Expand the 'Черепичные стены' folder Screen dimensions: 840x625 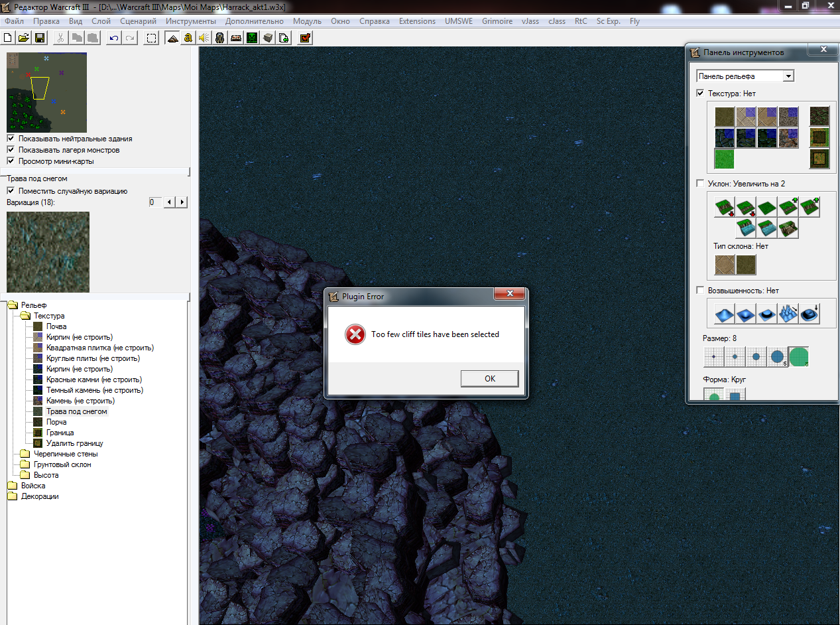coord(25,454)
